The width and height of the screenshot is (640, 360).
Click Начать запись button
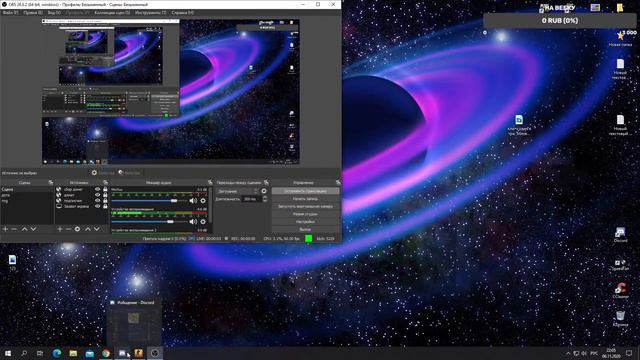(x=305, y=199)
